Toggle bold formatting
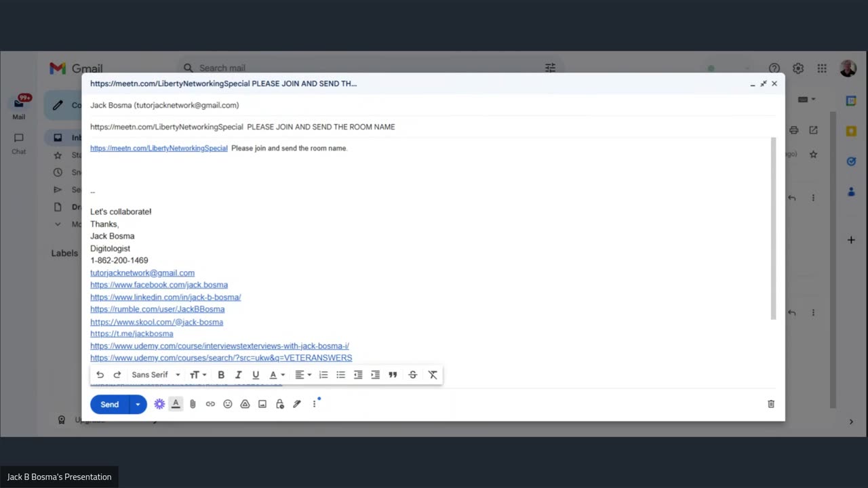This screenshot has width=868, height=488. pos(221,375)
